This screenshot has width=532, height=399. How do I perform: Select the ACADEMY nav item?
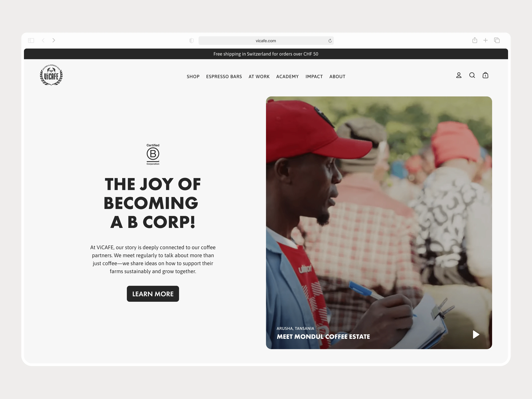coord(287,76)
